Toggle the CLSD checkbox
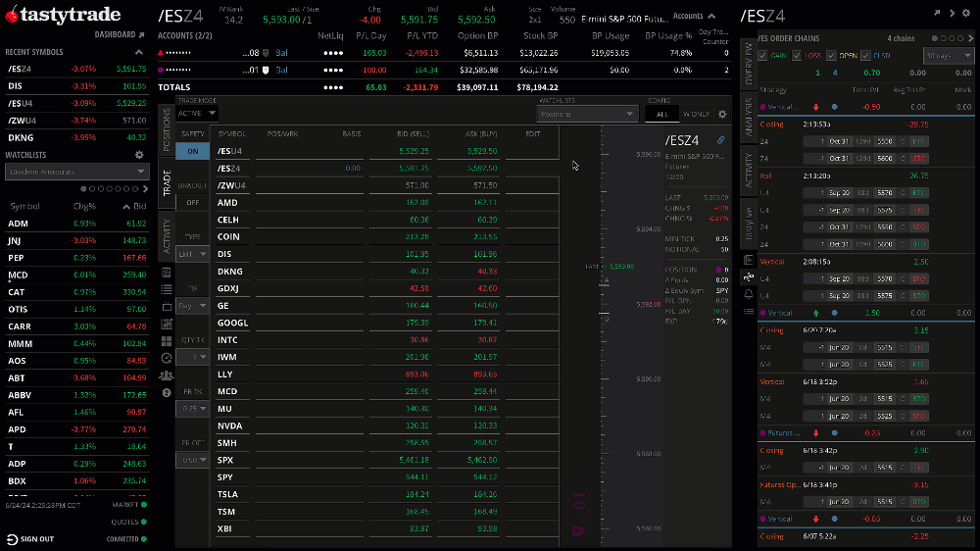The height and width of the screenshot is (551, 980). pyautogui.click(x=865, y=56)
